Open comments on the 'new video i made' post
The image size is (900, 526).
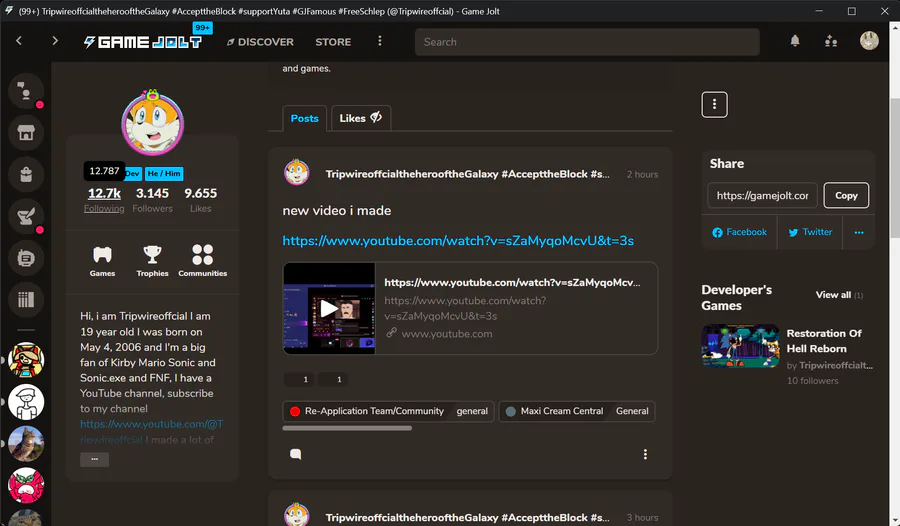click(296, 454)
